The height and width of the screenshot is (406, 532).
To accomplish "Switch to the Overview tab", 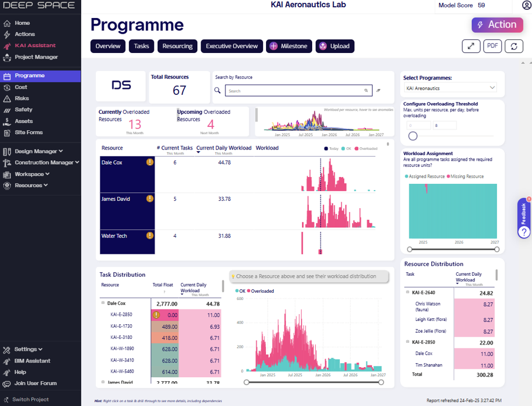I will point(108,46).
